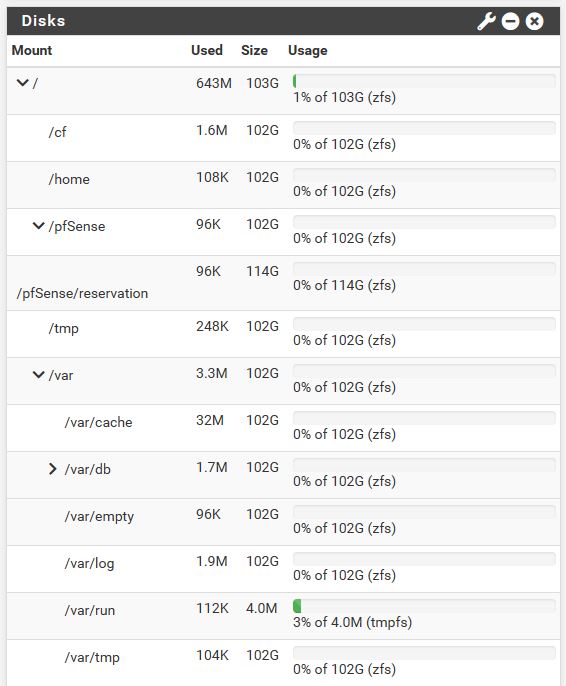
Task: Minimize the Disks widget panel
Action: click(x=510, y=21)
